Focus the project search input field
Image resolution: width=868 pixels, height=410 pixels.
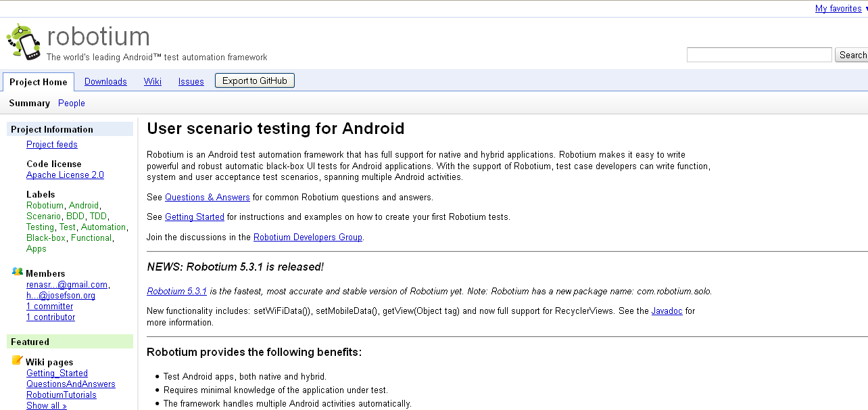point(759,55)
